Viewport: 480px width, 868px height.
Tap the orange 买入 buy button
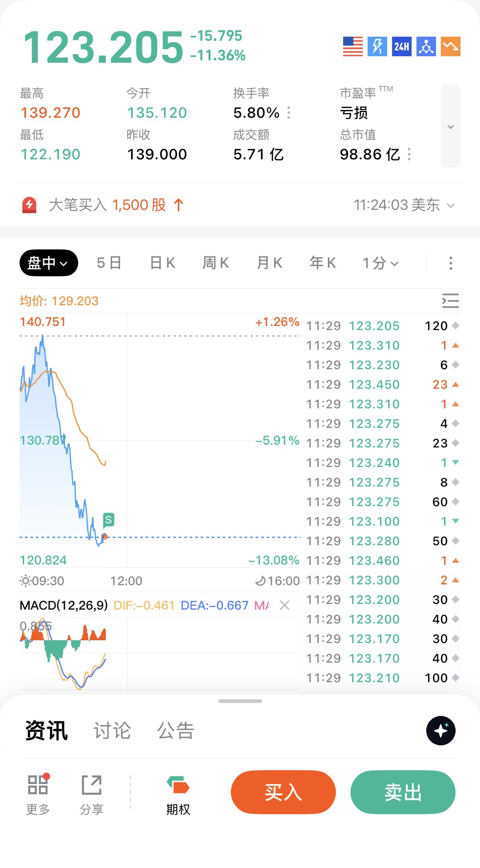pos(283,792)
